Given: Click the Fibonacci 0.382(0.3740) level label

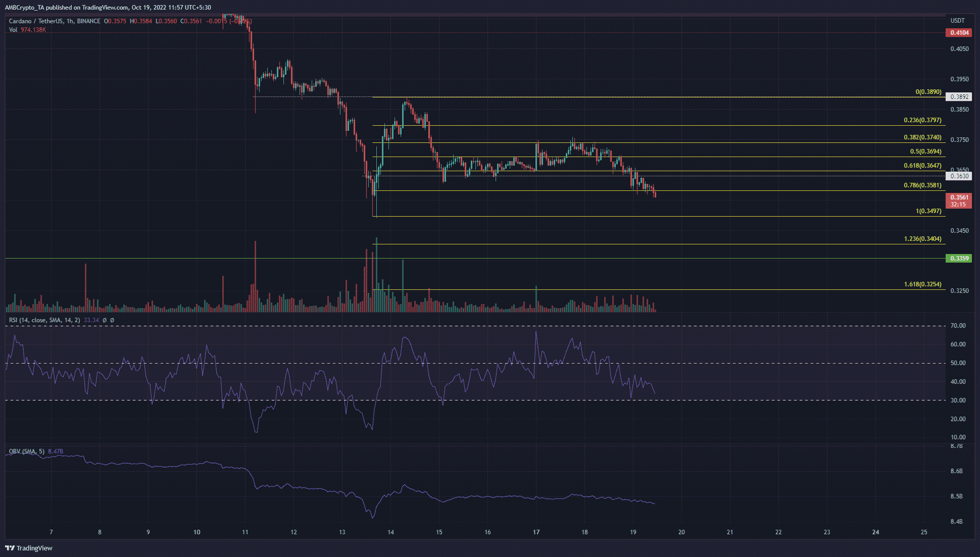Looking at the screenshot, I should click(923, 137).
